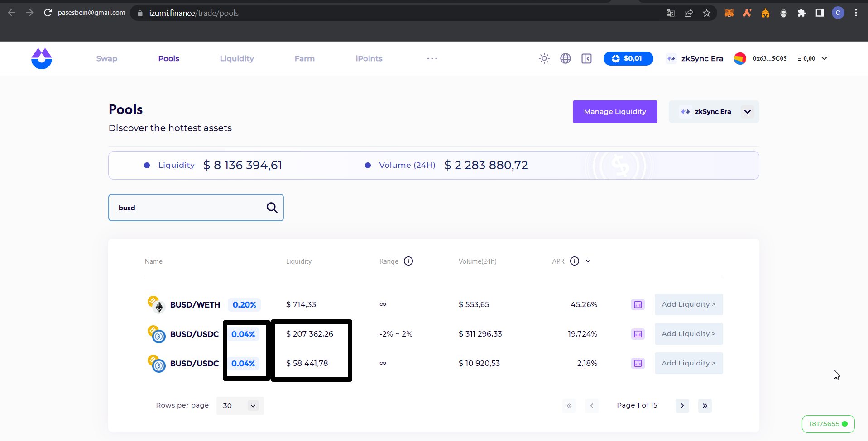Click BUSD/WETH pool name

(x=195, y=305)
